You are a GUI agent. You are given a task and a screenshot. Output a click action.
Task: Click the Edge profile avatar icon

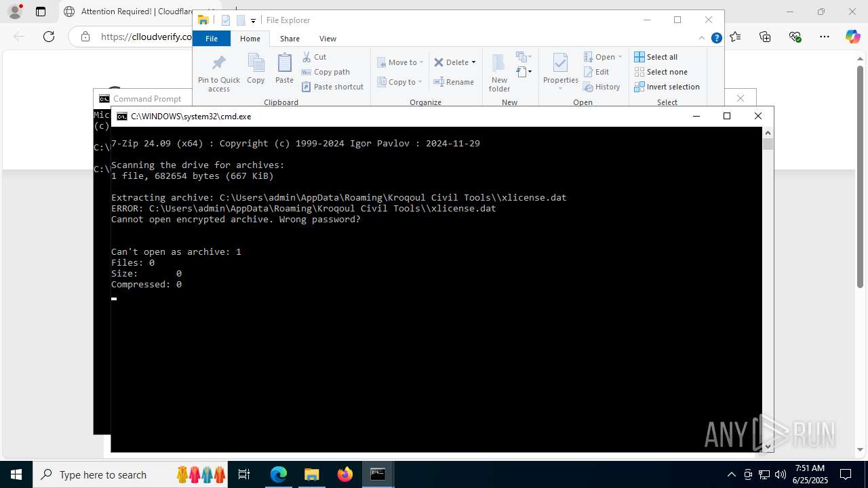coord(15,12)
